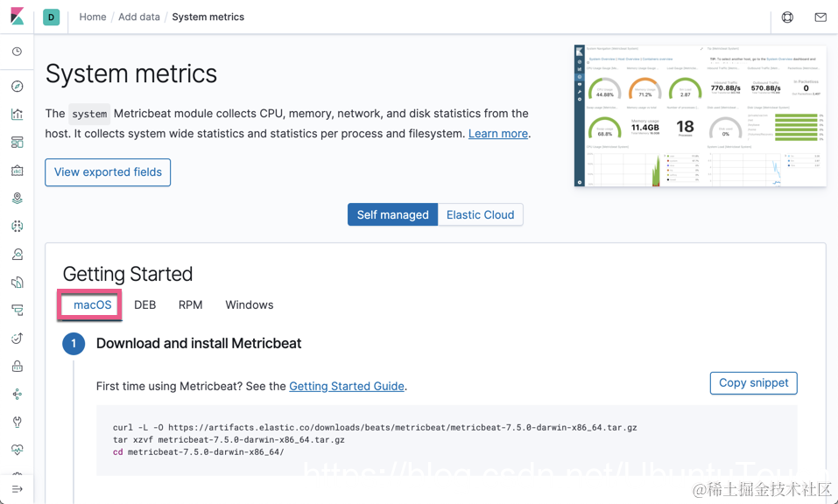Click the curl download command line
838x504 pixels.
pyautogui.click(x=375, y=428)
